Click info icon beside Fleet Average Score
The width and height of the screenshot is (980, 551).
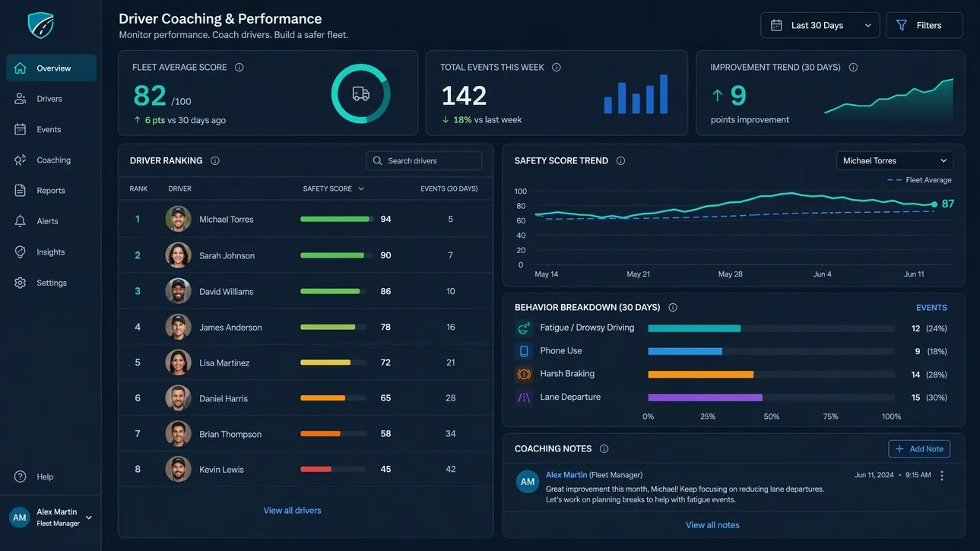click(x=239, y=67)
